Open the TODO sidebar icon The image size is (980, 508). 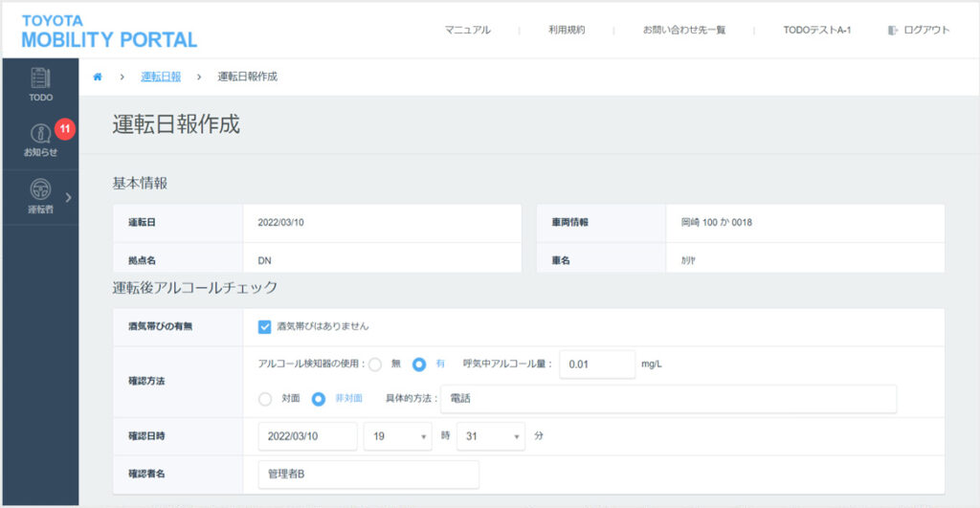tap(40, 78)
